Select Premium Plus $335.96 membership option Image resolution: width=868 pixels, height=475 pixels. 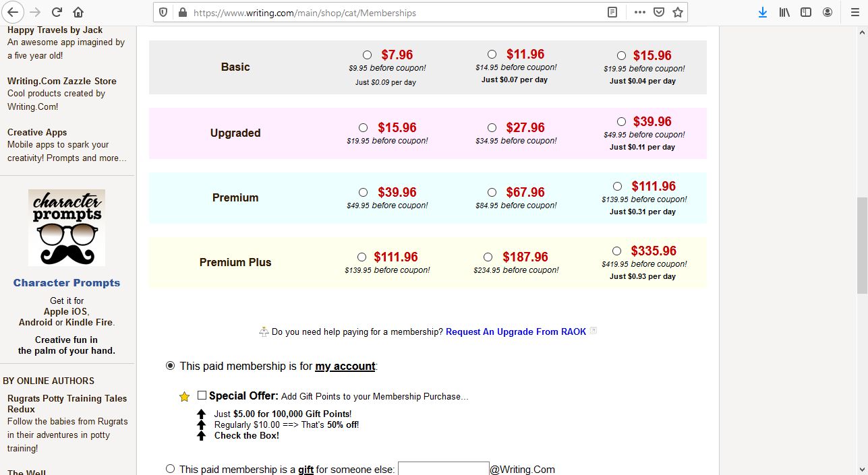(617, 251)
